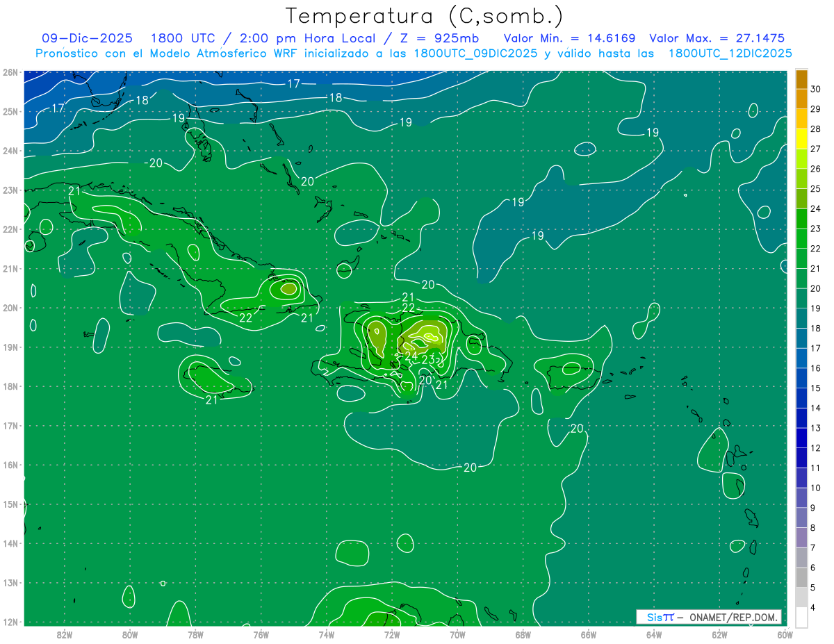Click the 24 contour label over Hispaniola
The image size is (834, 644).
(411, 356)
